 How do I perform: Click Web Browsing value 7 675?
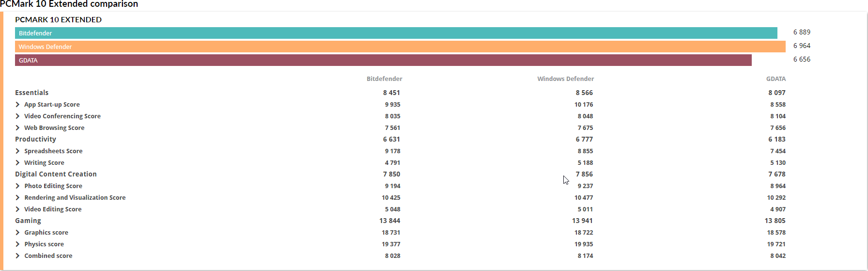click(585, 128)
